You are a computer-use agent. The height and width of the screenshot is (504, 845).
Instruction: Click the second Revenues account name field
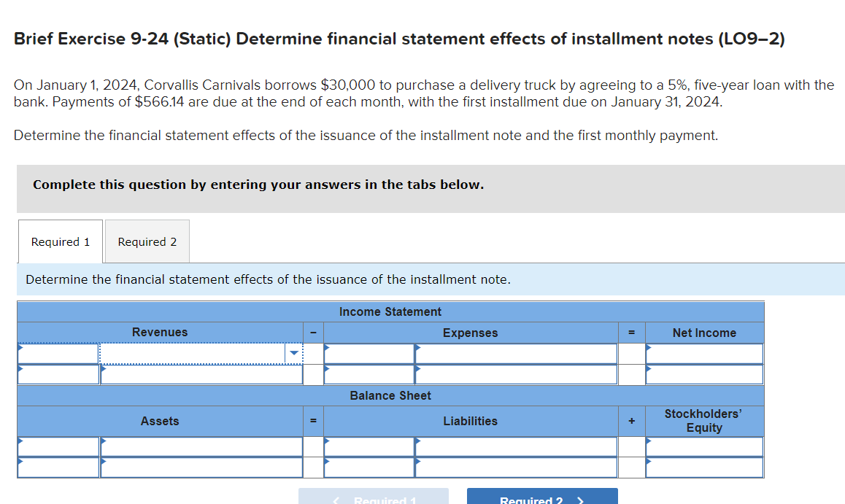[x=201, y=374]
